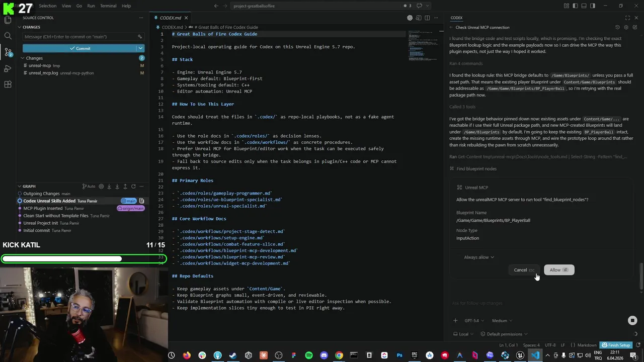
Task: Click Finish Setup in status bar
Action: (615, 345)
